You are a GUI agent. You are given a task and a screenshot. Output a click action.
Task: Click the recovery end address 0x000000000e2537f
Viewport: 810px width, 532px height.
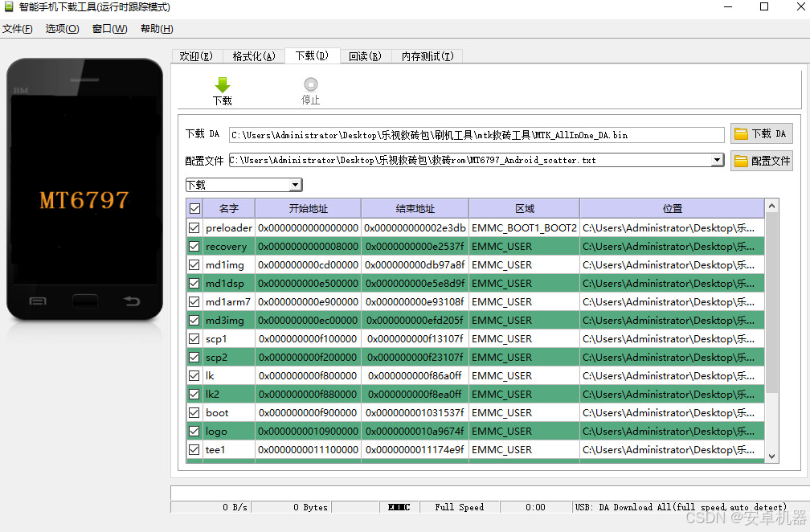pos(415,247)
